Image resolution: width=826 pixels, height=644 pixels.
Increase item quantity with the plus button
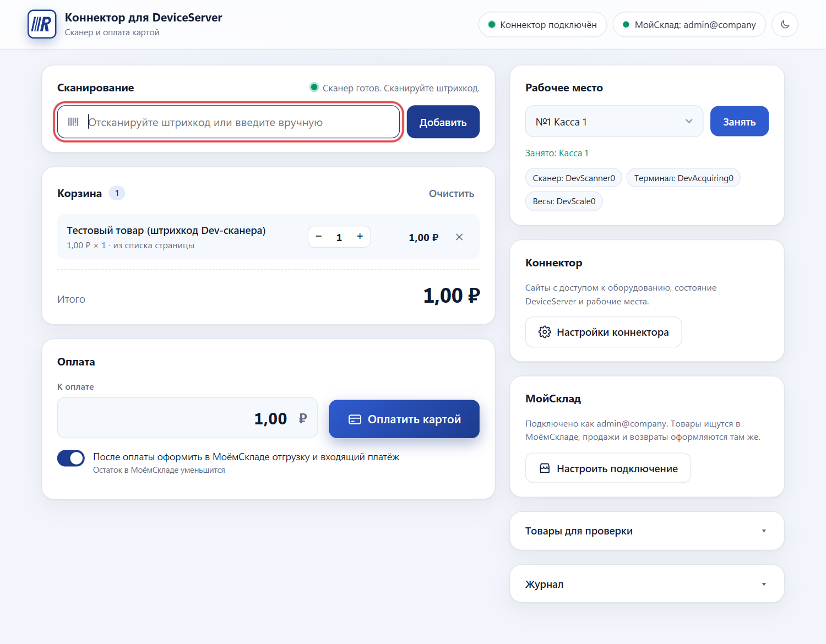(360, 237)
